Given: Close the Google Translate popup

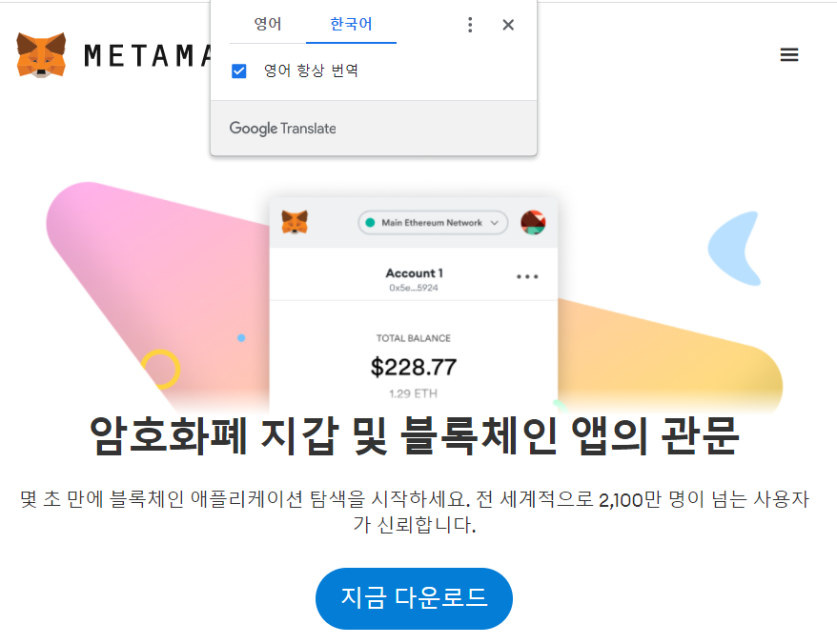Looking at the screenshot, I should [508, 25].
